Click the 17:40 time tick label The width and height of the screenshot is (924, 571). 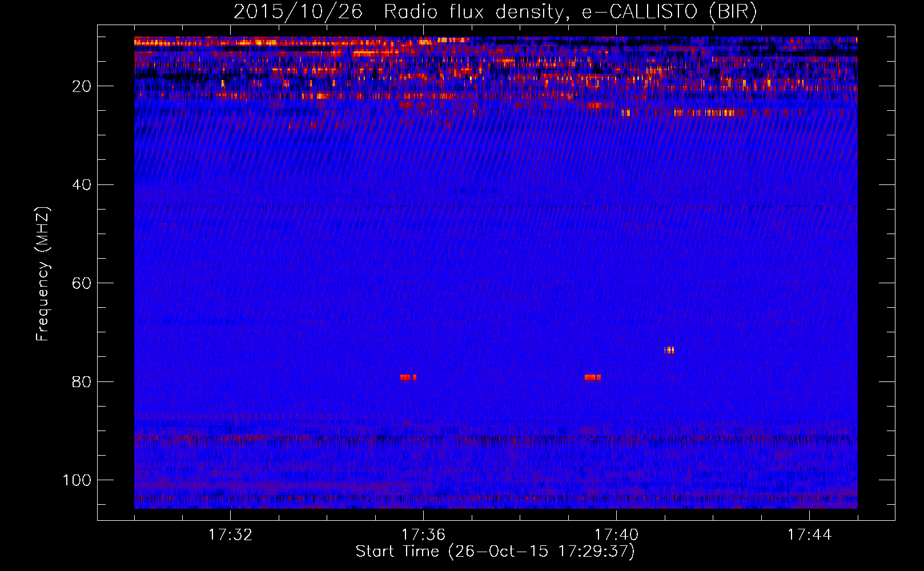616,535
